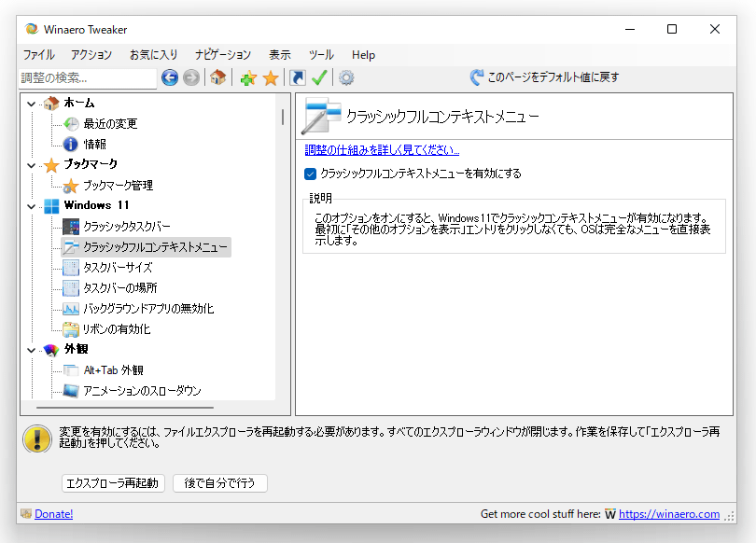Click the タスクバーの場所 icon

(71, 288)
